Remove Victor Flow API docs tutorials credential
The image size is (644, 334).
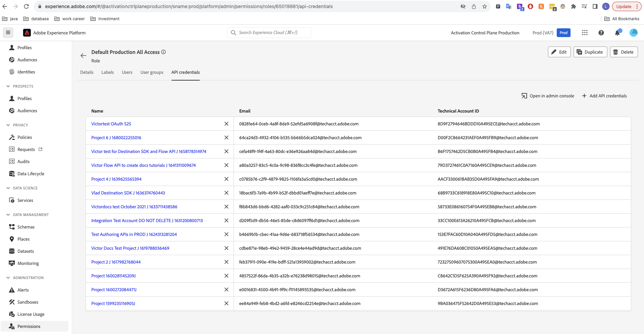tap(226, 165)
